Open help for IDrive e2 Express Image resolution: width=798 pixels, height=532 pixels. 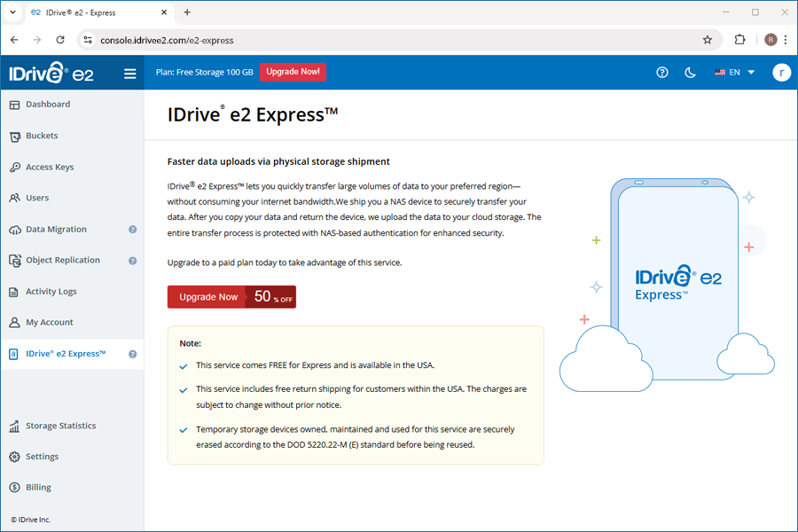point(132,355)
